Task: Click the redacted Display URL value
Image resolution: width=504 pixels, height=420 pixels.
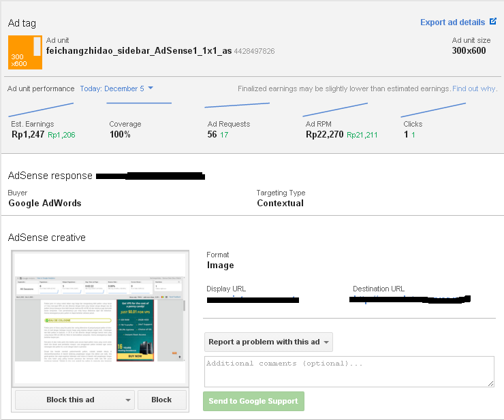Action: point(252,300)
